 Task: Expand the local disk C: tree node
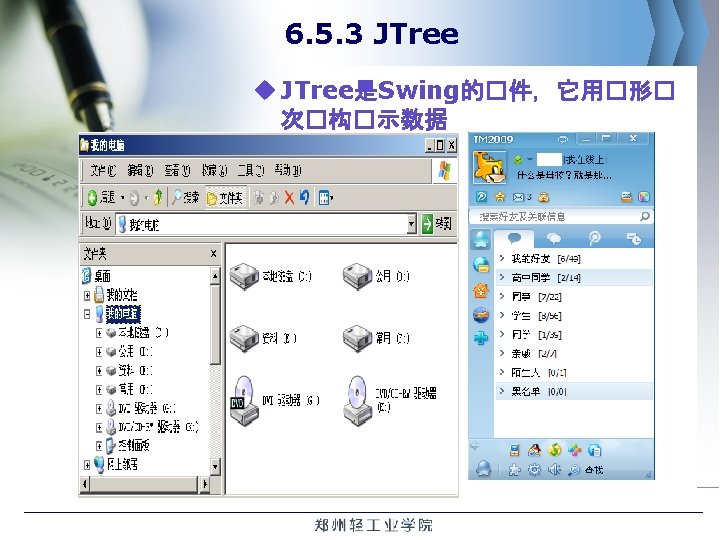point(99,333)
